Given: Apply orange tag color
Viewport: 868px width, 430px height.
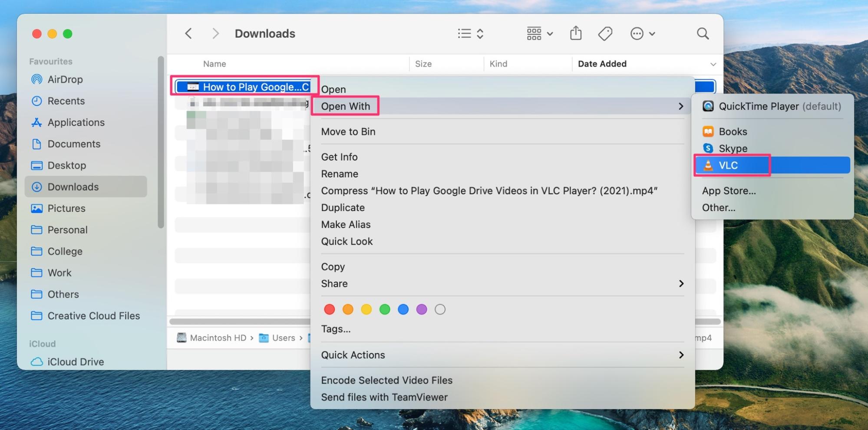Looking at the screenshot, I should click(x=348, y=309).
